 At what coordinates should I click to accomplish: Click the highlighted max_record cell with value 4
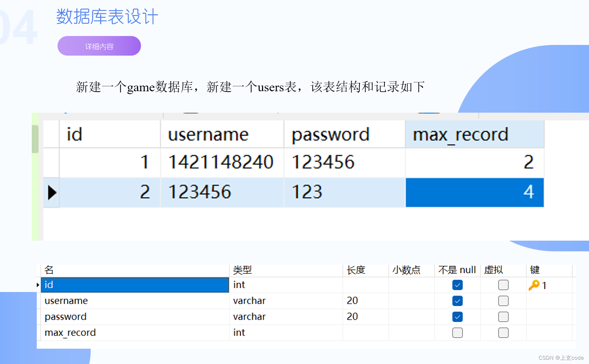(x=475, y=193)
